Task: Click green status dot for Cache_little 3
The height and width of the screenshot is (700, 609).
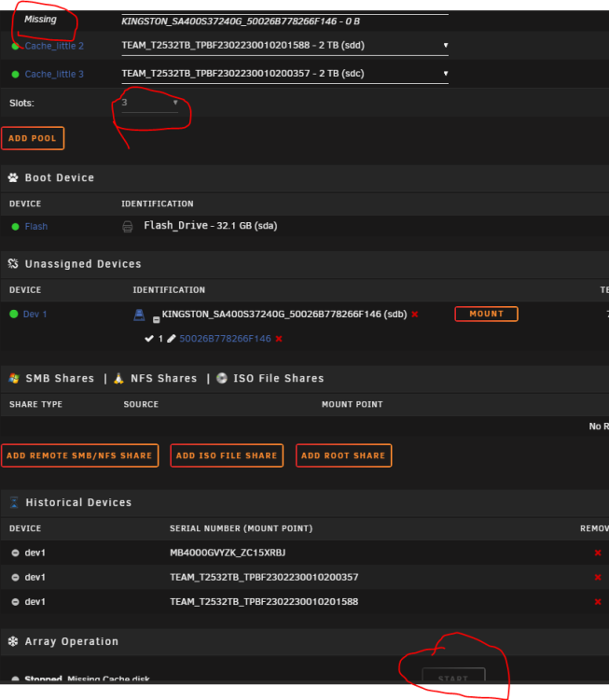Action: coord(15,74)
